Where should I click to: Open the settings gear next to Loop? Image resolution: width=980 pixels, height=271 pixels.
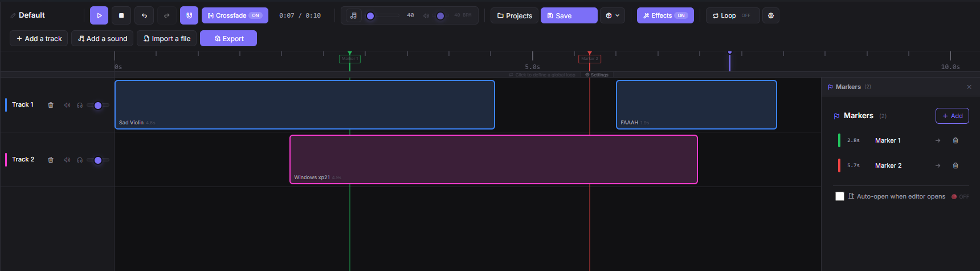[x=771, y=15]
